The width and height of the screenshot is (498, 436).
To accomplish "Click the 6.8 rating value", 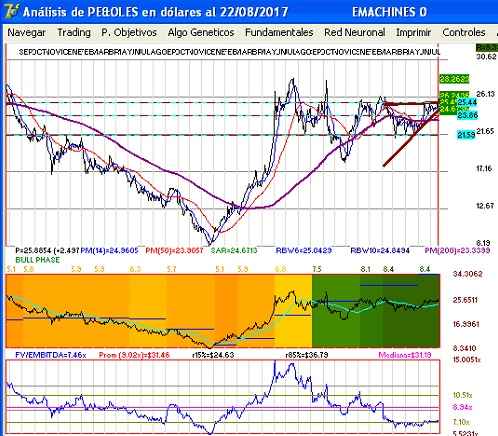I will (281, 269).
